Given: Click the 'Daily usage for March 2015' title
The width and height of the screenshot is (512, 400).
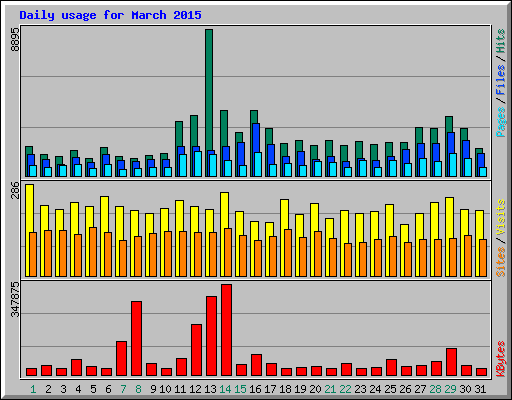Looking at the screenshot, I should coord(110,15).
